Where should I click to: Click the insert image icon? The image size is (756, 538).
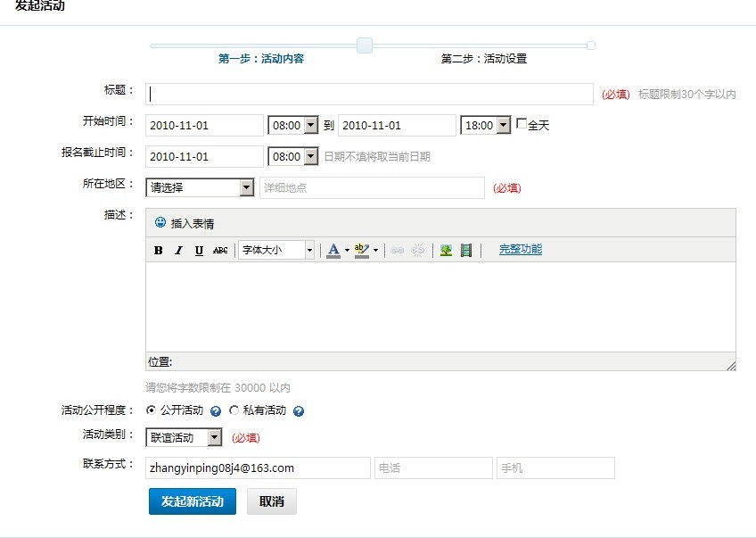point(446,250)
